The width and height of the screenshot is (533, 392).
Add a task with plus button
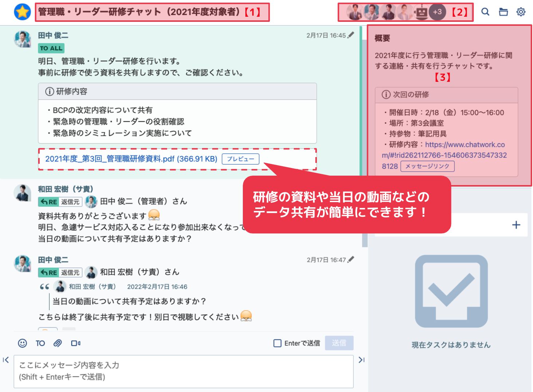point(516,225)
